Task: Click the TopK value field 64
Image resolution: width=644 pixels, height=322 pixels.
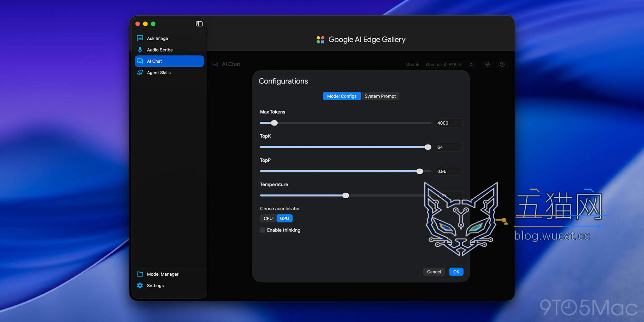Action: [x=449, y=147]
